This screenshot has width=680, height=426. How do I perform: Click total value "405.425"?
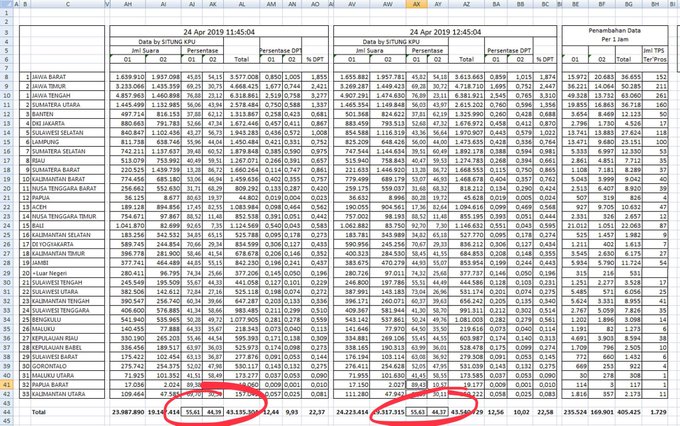click(x=629, y=412)
